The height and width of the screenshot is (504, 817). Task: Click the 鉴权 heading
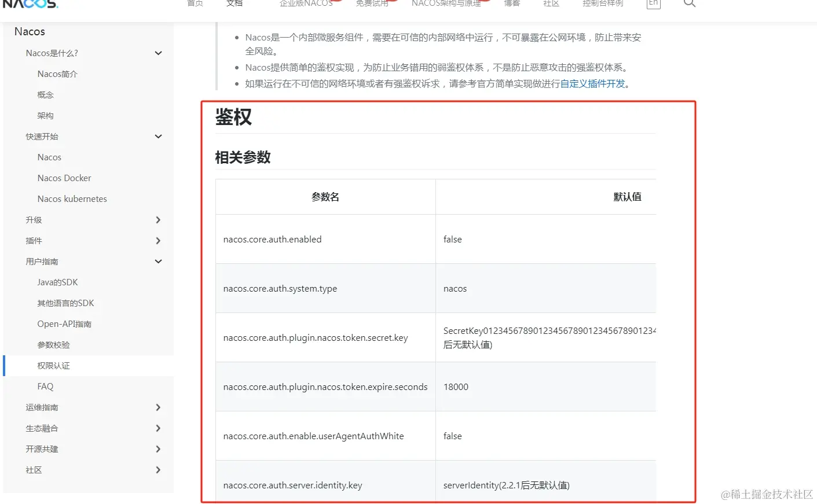[x=233, y=117]
